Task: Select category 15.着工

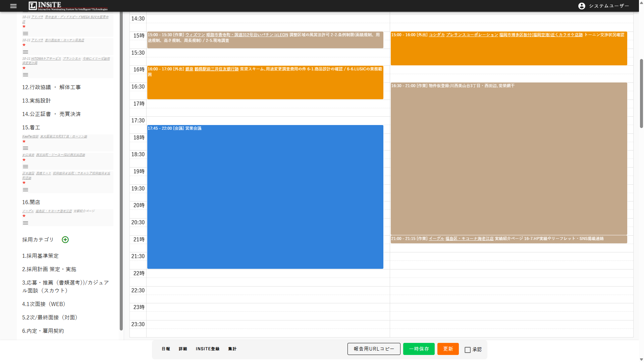Action: [x=31, y=127]
